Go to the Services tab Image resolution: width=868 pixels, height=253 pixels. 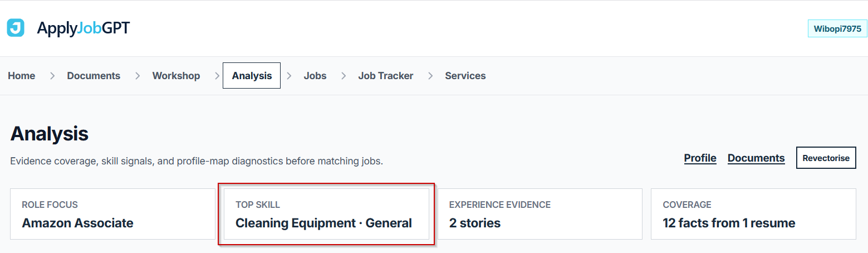[x=465, y=76]
